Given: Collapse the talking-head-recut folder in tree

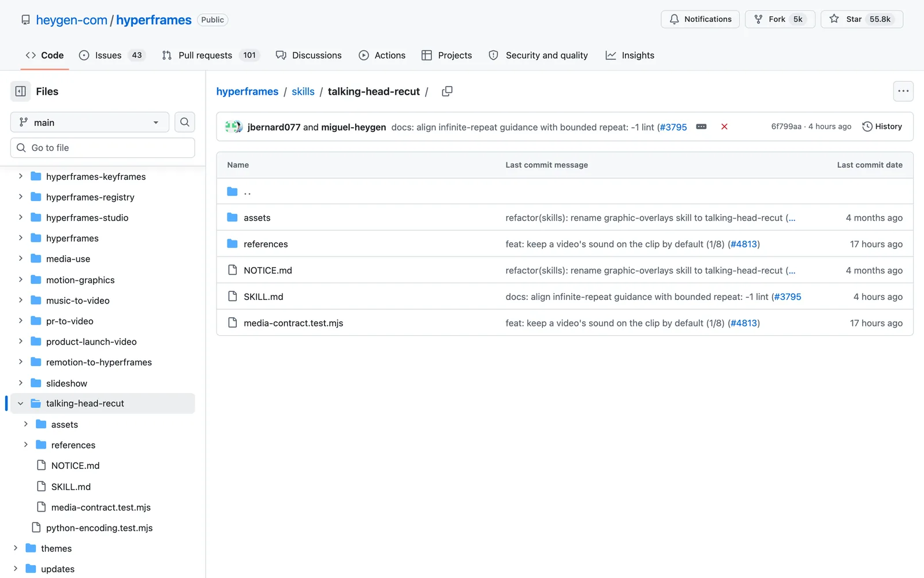Looking at the screenshot, I should (x=21, y=403).
